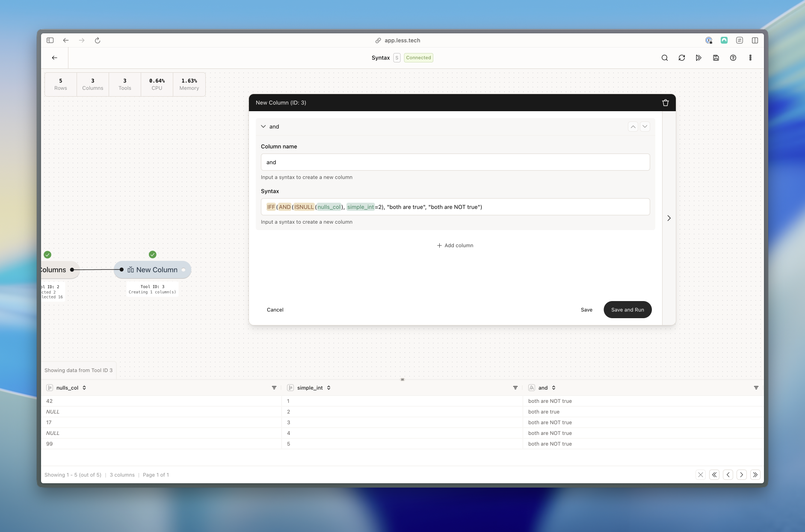
Task: Filter the simple_int column
Action: (x=515, y=388)
